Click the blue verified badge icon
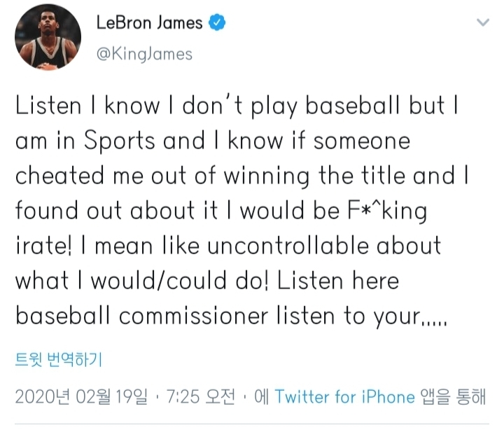This screenshot has width=504, height=430. pos(217,22)
